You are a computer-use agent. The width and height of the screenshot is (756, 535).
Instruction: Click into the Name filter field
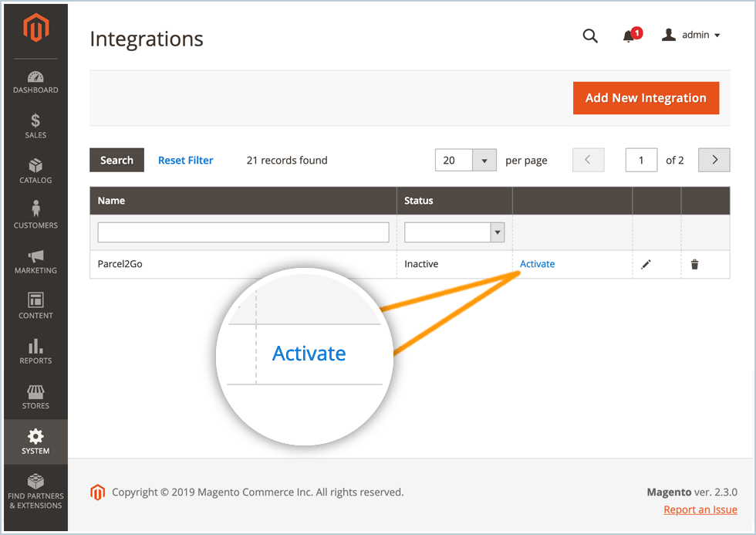(x=243, y=232)
